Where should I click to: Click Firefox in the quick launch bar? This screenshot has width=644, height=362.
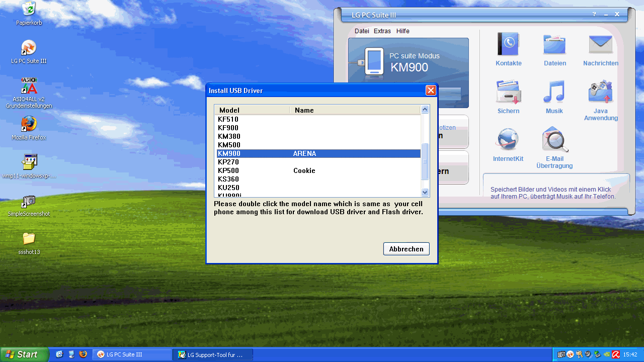(x=83, y=354)
